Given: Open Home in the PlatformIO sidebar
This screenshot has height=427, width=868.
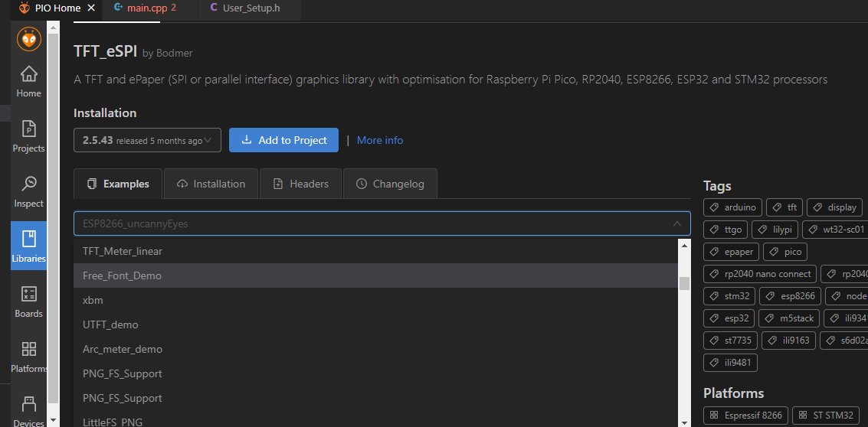Looking at the screenshot, I should point(29,81).
